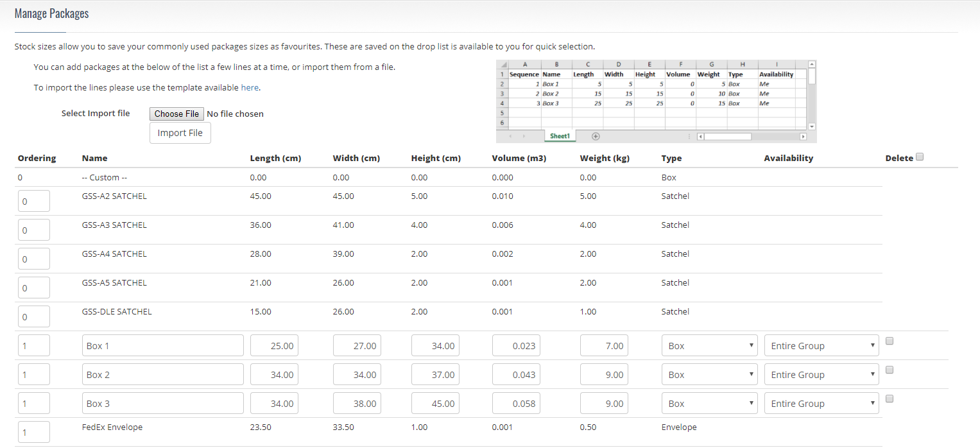Viewport: 980px width, 448px height.
Task: Click ordering field for GSS-A4 SATCHEL
Action: 34,259
